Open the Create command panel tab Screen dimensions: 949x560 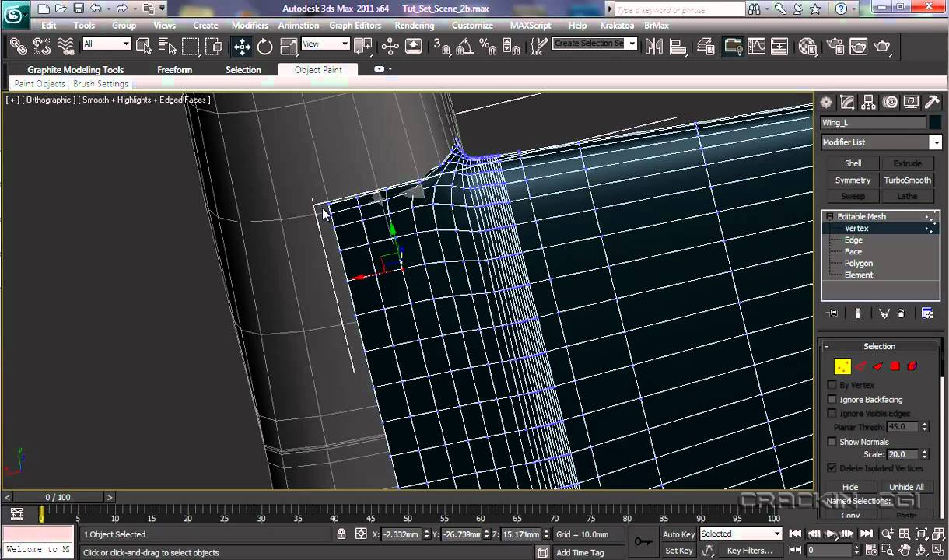(826, 102)
